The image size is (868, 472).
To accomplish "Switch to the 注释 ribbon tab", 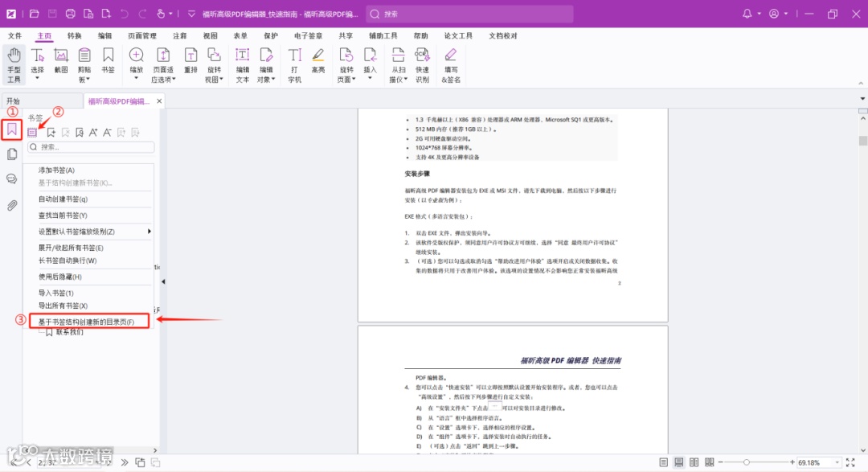I will [x=180, y=35].
